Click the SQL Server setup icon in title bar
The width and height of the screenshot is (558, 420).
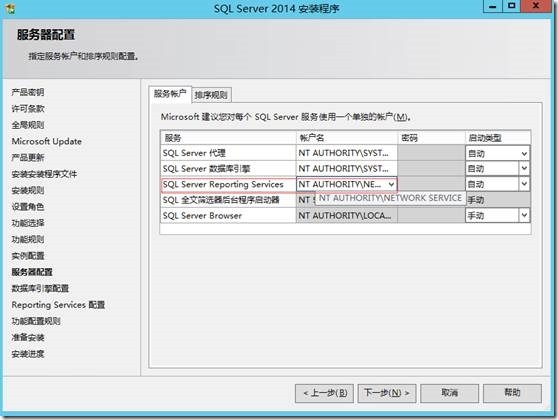(10, 9)
